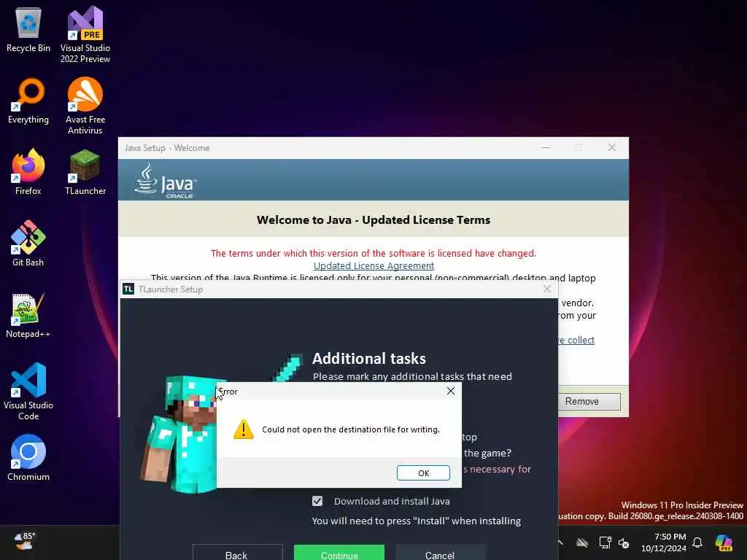Open the clock showing 7:50 PM

[664, 542]
